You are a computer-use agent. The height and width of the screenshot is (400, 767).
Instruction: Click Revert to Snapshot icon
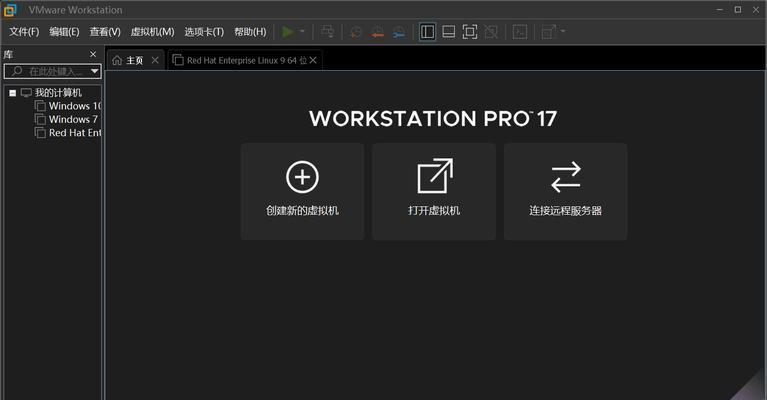(377, 32)
